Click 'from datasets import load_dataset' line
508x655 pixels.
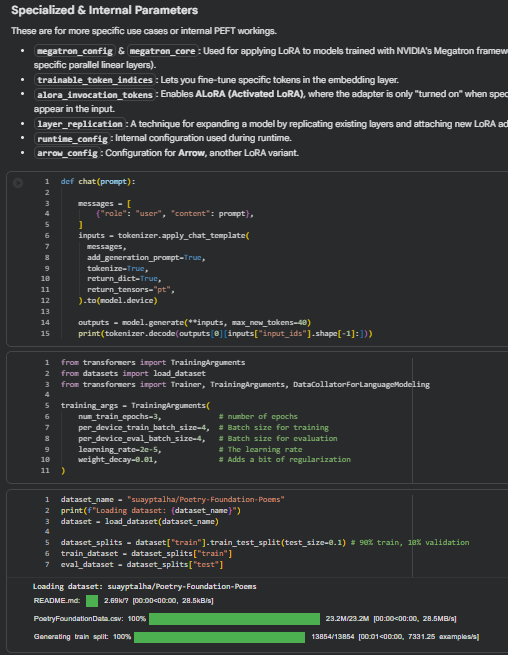point(133,373)
